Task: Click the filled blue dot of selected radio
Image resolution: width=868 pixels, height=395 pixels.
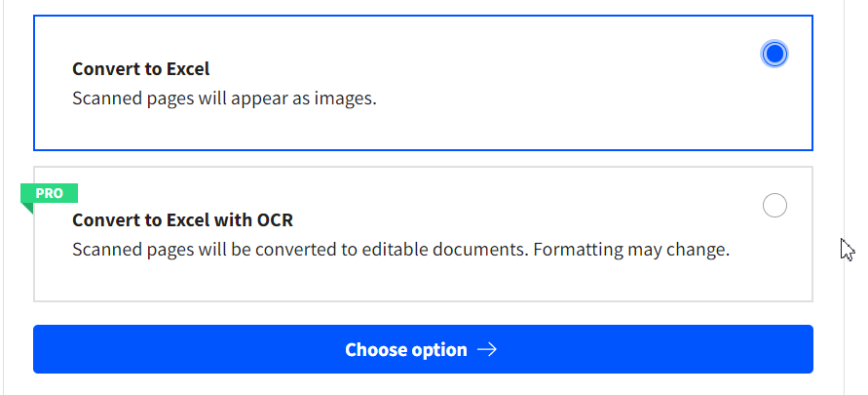Action: pos(774,54)
